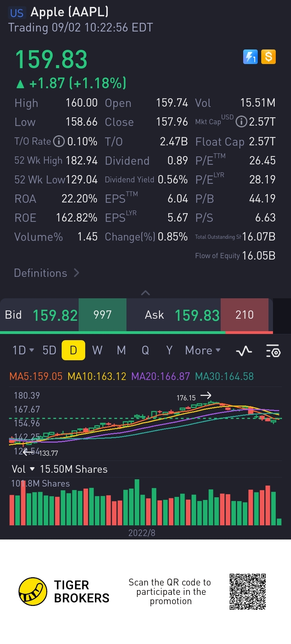Tap the 133.77 low marker on chart

pos(48,453)
